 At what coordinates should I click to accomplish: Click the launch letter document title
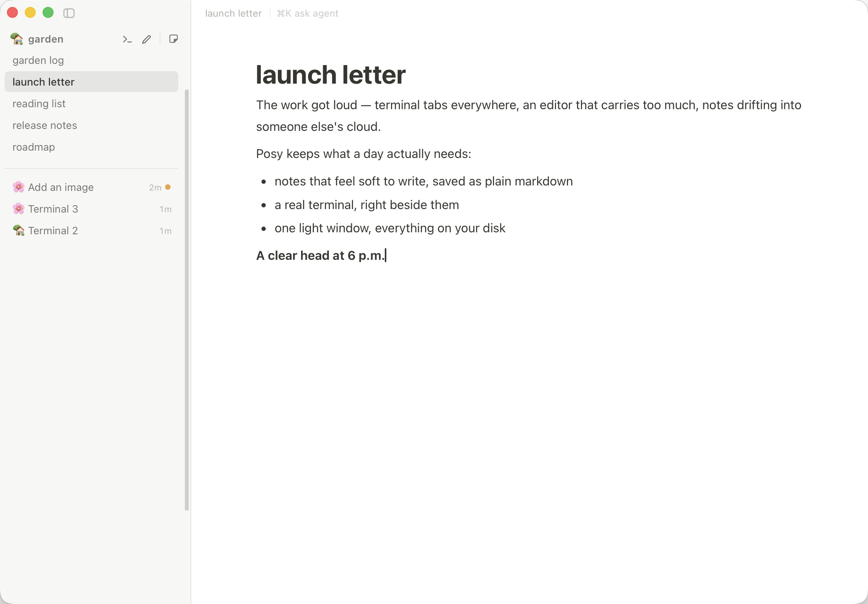[331, 74]
